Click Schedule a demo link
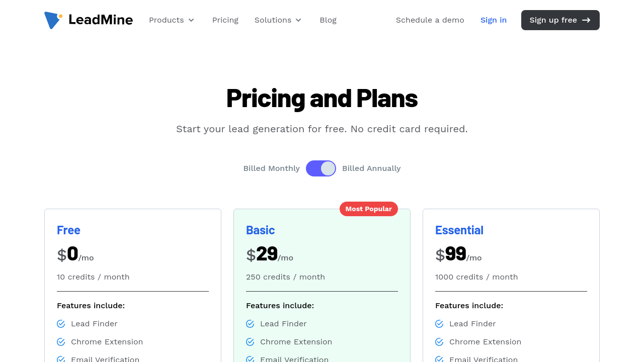644x362 pixels. [x=430, y=20]
